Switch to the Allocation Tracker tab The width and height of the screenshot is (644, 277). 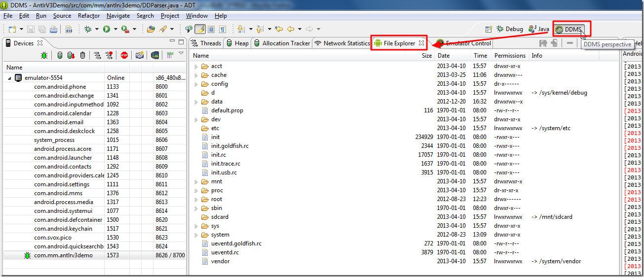282,43
